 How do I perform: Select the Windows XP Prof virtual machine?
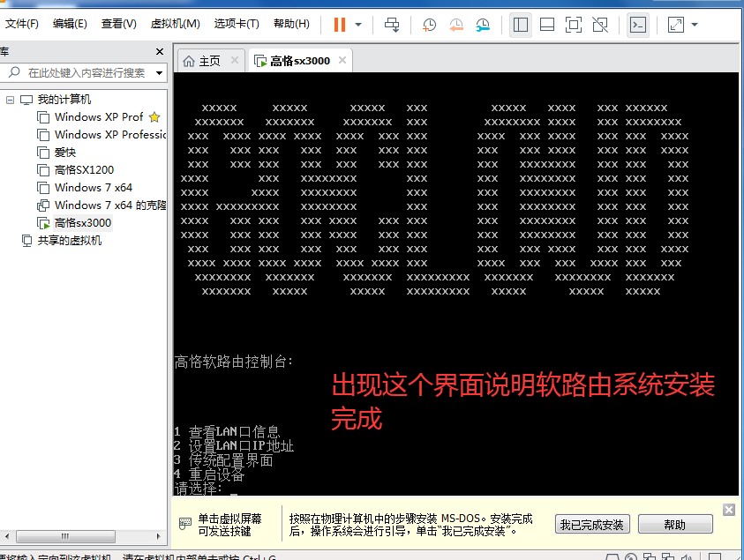(99, 117)
